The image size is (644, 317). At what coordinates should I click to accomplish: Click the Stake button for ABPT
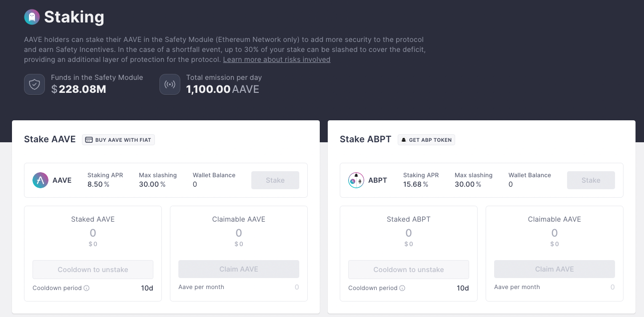point(591,180)
